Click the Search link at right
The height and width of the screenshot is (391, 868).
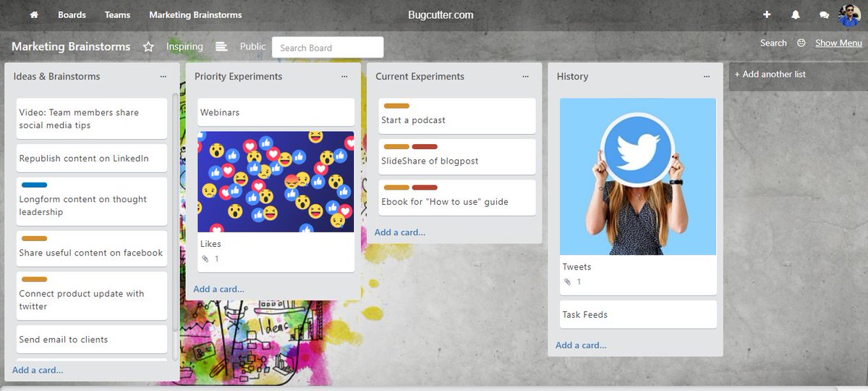773,43
